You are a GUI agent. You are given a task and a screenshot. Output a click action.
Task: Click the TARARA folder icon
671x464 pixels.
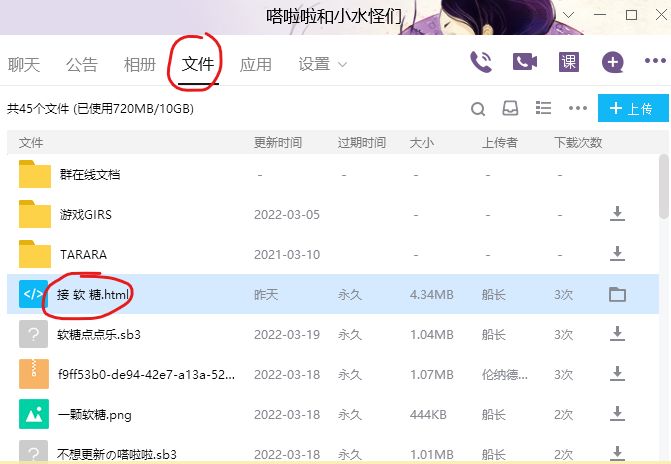point(35,254)
